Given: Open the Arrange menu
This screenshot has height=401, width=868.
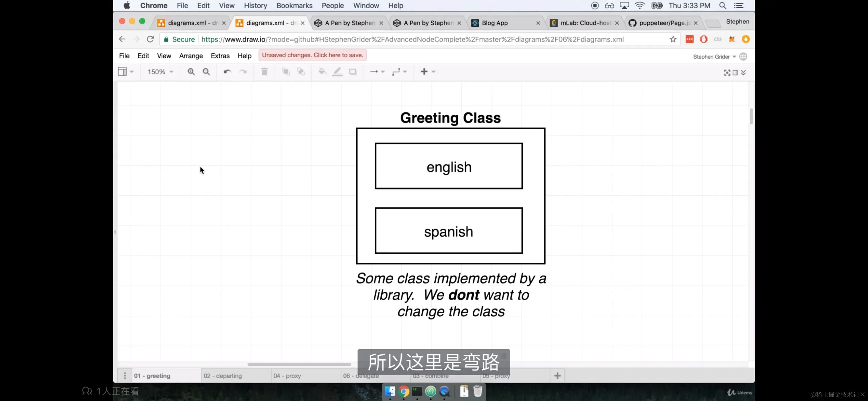Looking at the screenshot, I should [191, 56].
